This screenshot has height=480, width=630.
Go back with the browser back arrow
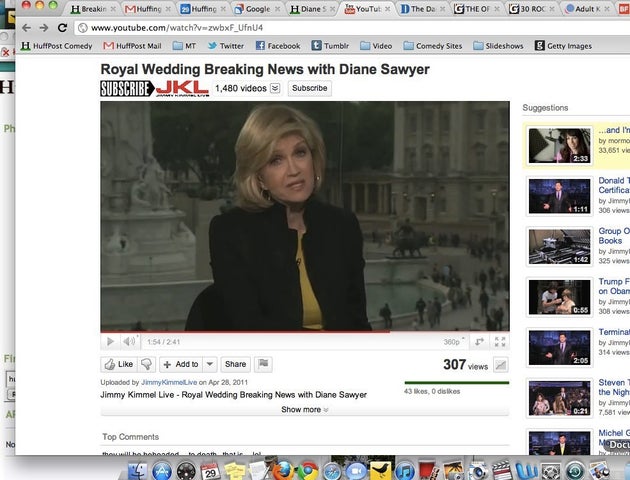point(27,28)
